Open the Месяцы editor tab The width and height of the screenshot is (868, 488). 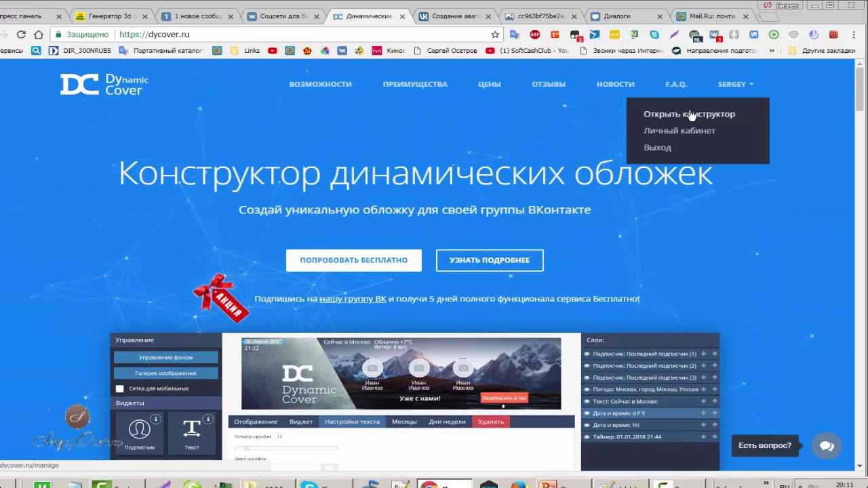[404, 422]
